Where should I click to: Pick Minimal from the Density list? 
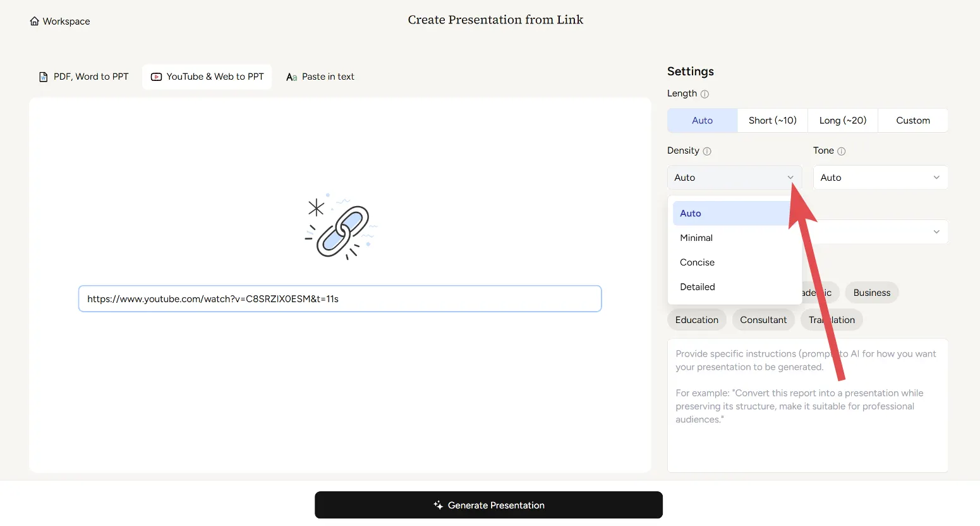point(696,238)
